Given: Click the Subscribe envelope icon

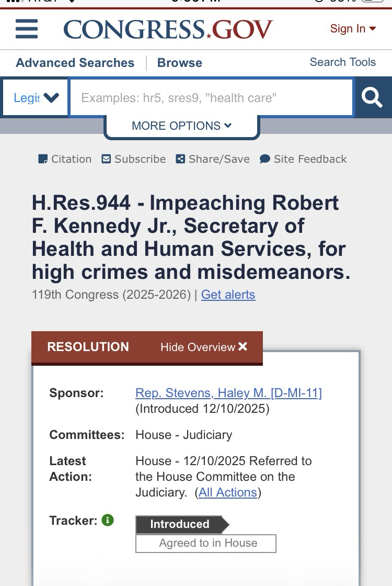Looking at the screenshot, I should tap(107, 159).
